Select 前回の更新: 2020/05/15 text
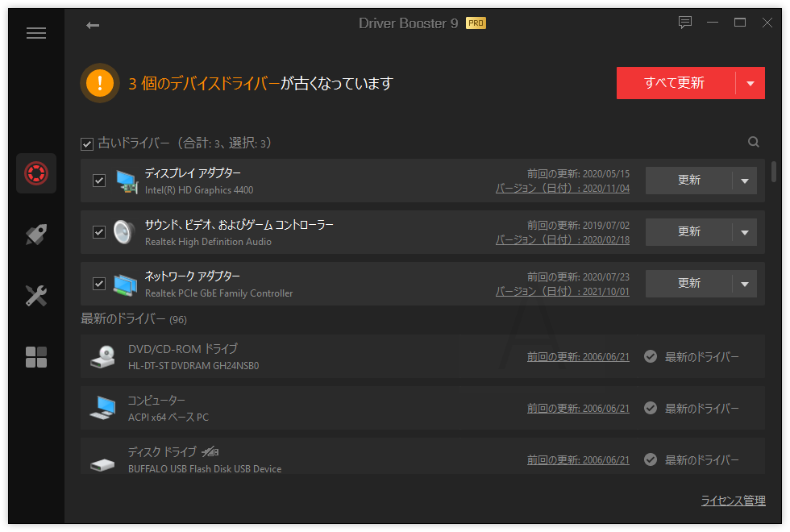Viewport: 790px width, 532px height. [578, 174]
